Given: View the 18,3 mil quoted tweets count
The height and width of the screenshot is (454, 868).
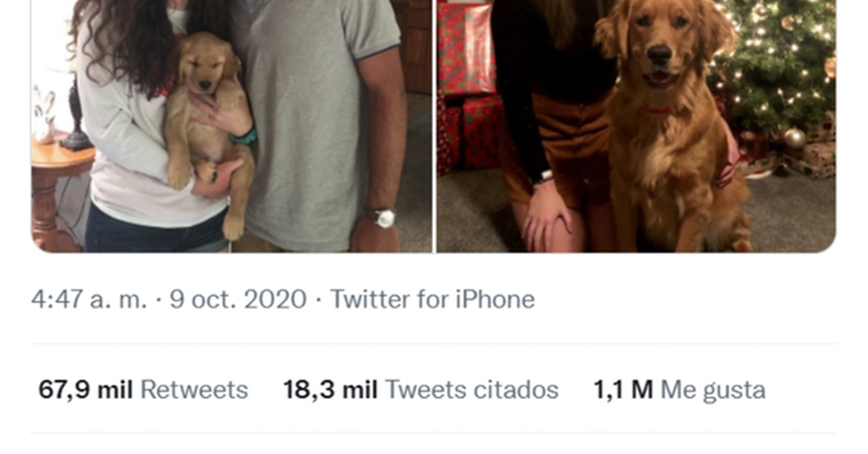Looking at the screenshot, I should coord(330,390).
